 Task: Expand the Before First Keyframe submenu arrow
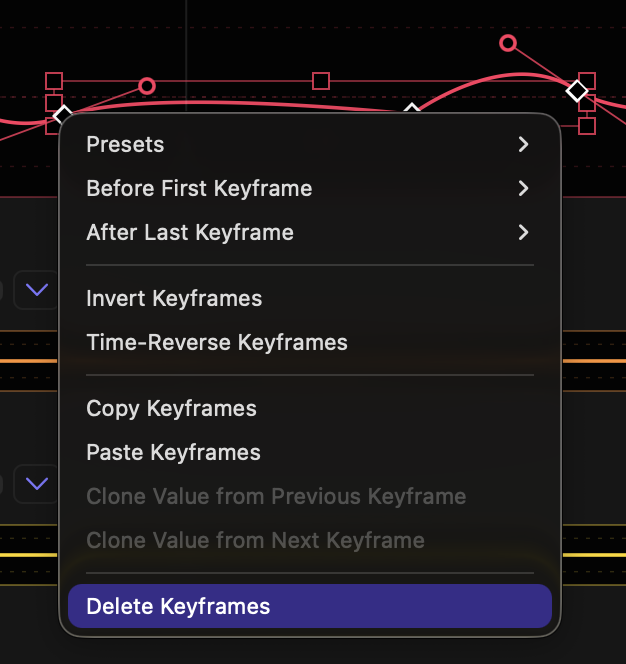tap(523, 188)
